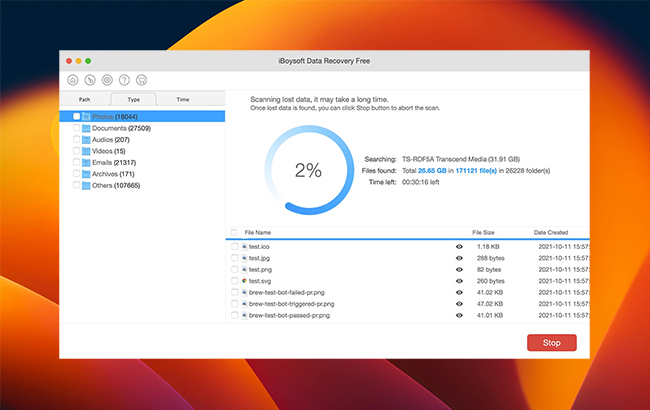The height and width of the screenshot is (410, 650).
Task: Click the 2% circular scan progress ring
Action: pyautogui.click(x=309, y=170)
